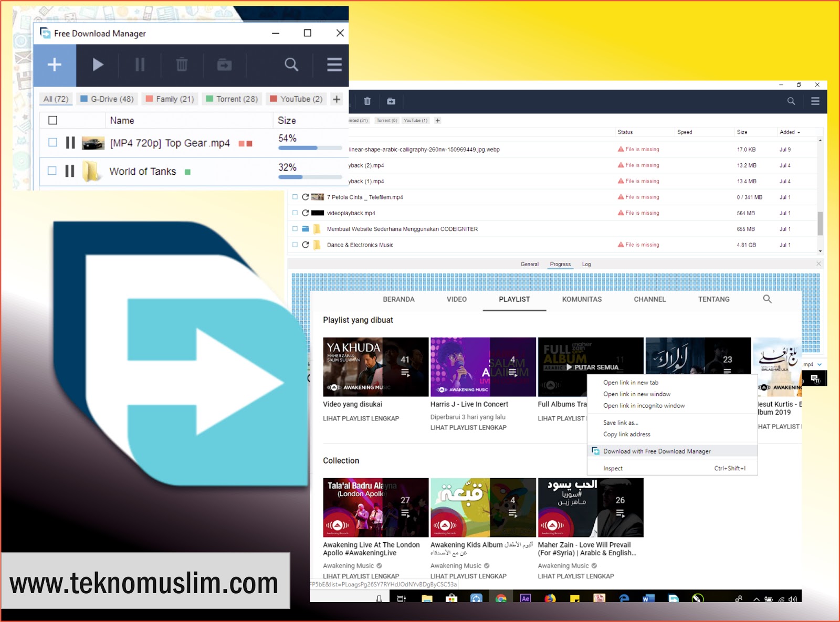The height and width of the screenshot is (622, 840).
Task: Click LIHAT PLAYLIST LENGKAP under Harris J
Action: pos(468,427)
